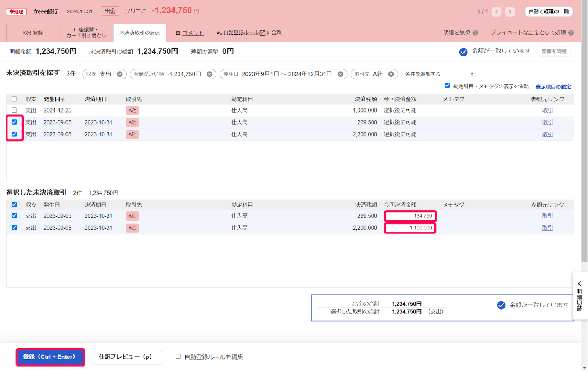The image size is (588, 371).
Task: Enable 自動登録ルールを編集 checkbox
Action: coord(178,356)
